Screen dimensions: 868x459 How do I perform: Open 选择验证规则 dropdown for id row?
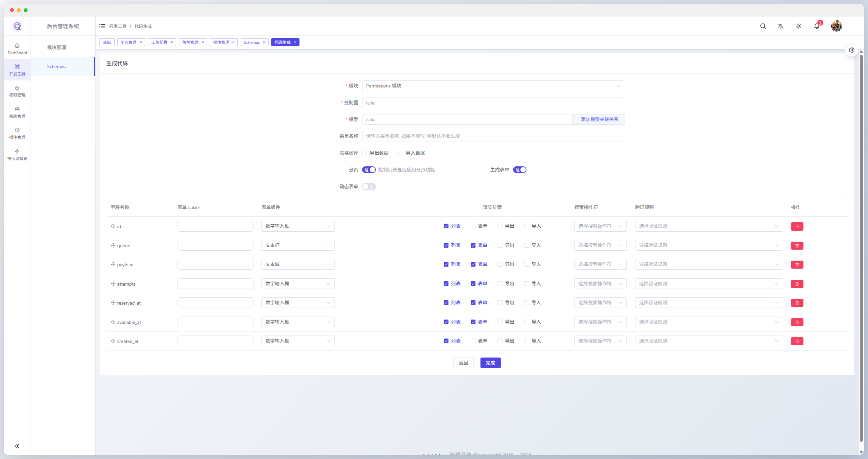(x=708, y=226)
